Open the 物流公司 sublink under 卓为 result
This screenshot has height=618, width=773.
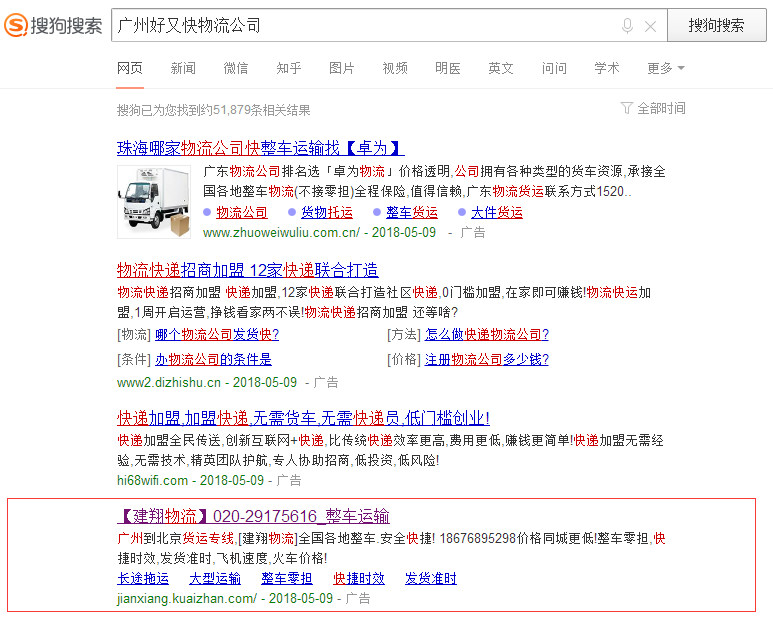tap(242, 212)
